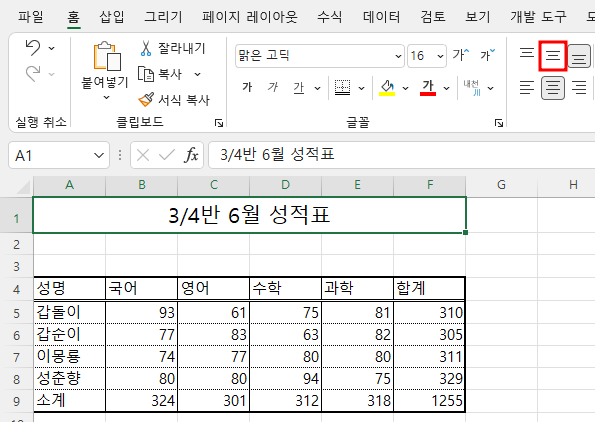595x422 pixels.
Task: Open 복사 copy options arrow
Action: point(197,74)
